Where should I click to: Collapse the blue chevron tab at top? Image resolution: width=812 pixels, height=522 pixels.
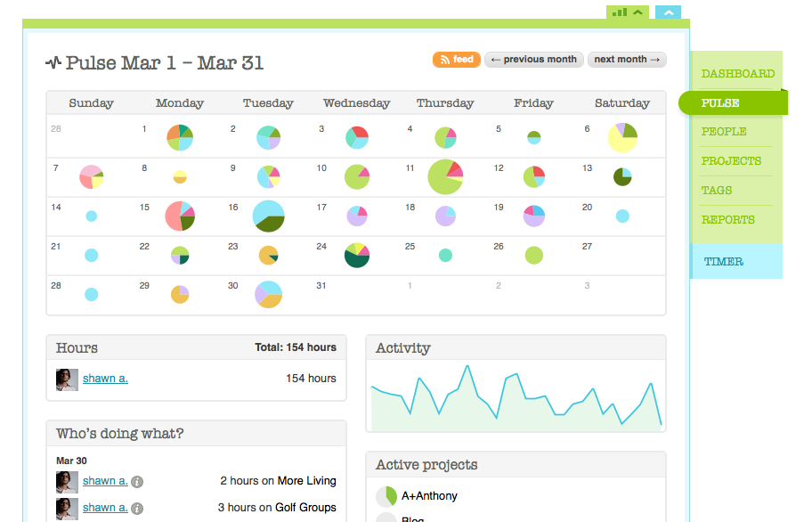(668, 12)
